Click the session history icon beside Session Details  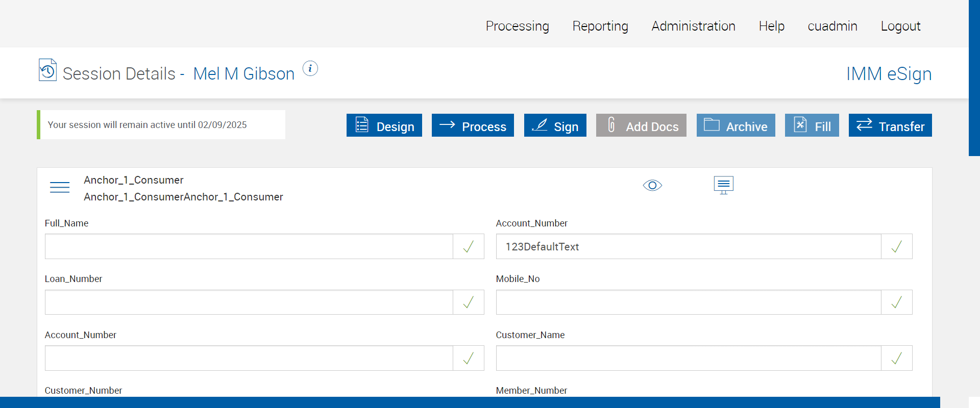click(47, 70)
